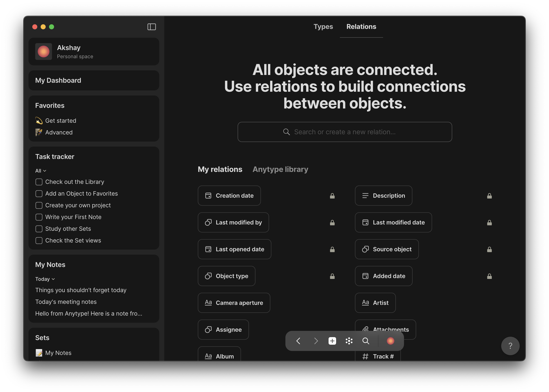
Task: Open the Akshay Personal space switcher
Action: (94, 52)
